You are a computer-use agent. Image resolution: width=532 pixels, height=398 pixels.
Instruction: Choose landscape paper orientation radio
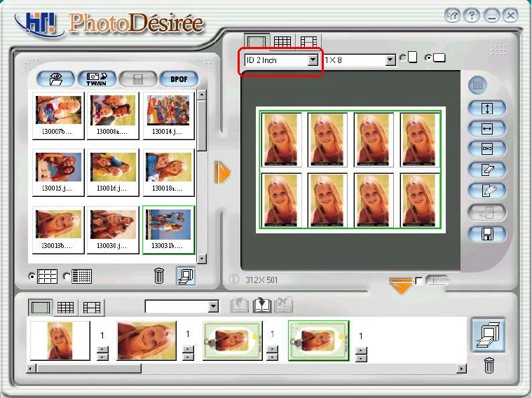(x=428, y=57)
